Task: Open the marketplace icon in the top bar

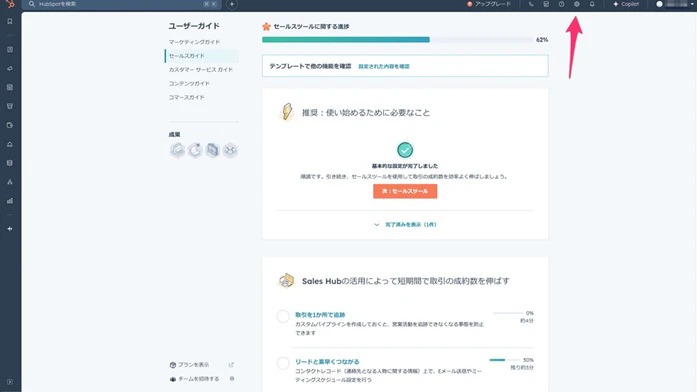Action: click(x=546, y=4)
